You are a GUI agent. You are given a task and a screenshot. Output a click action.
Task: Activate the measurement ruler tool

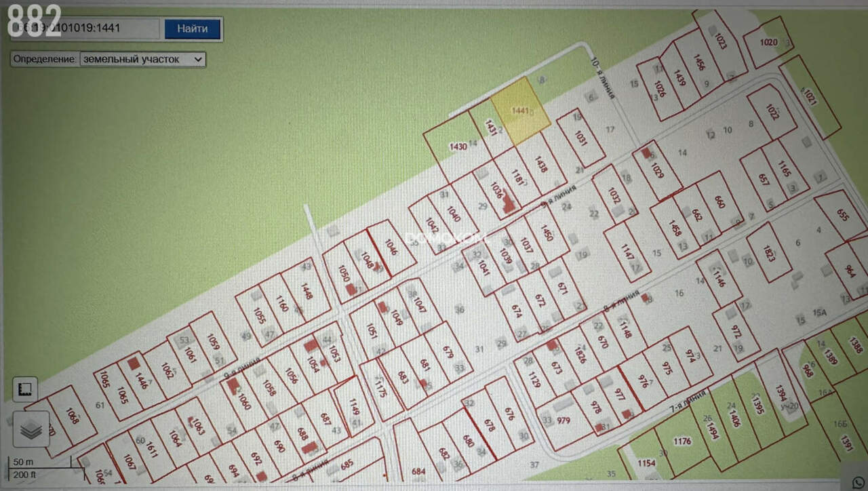pyautogui.click(x=25, y=389)
